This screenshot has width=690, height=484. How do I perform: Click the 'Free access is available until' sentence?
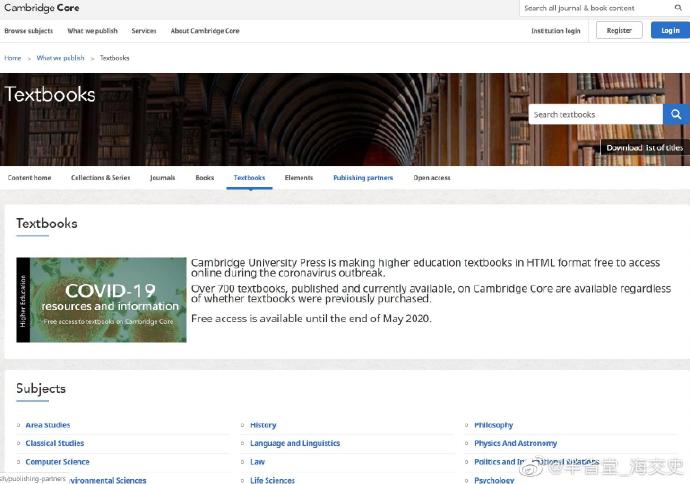click(311, 319)
